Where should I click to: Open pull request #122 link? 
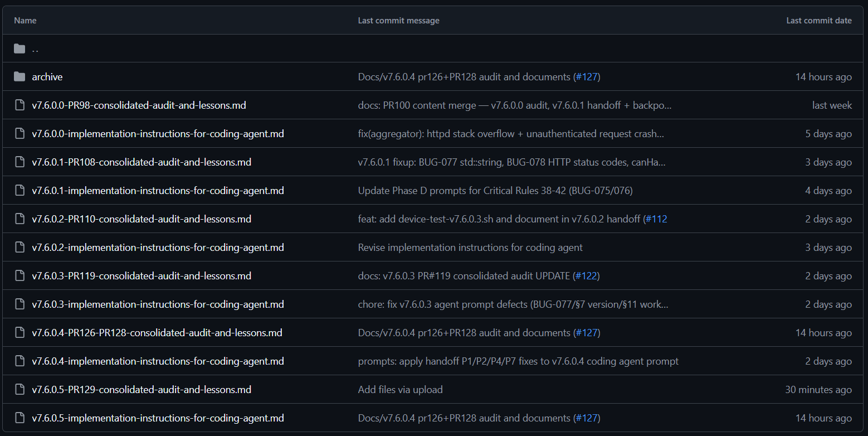point(587,276)
